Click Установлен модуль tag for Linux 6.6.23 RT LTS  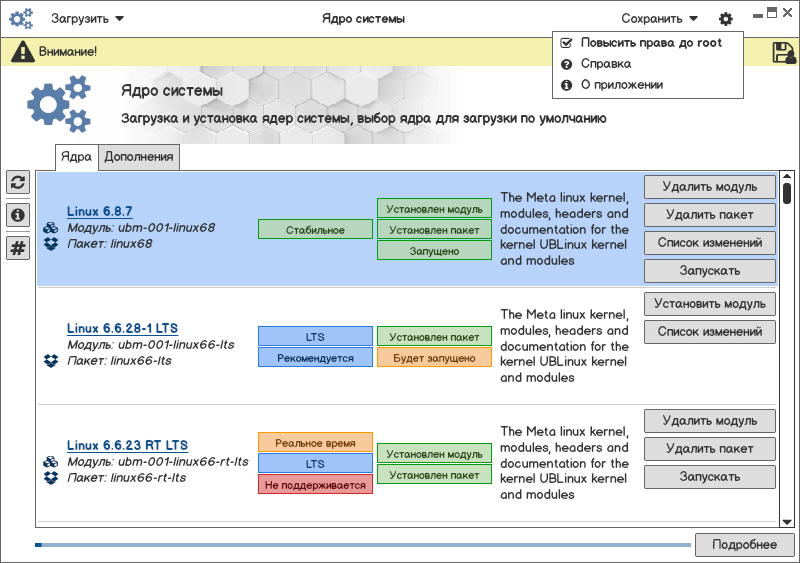pyautogui.click(x=434, y=453)
